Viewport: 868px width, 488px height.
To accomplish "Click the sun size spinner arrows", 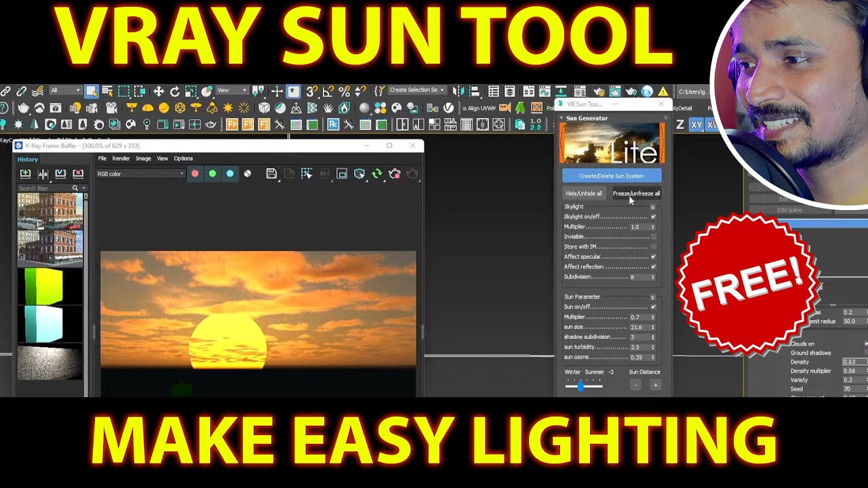I will pyautogui.click(x=653, y=327).
